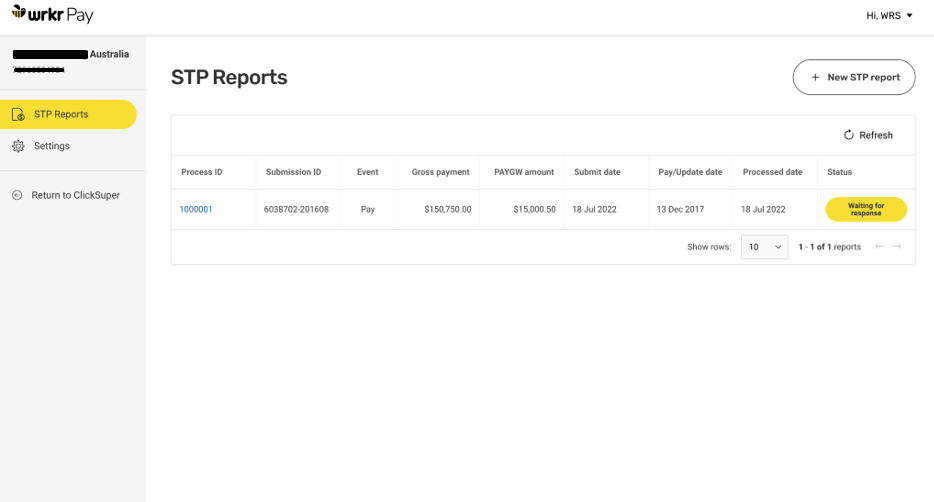Click the Gross payment column header
934x502 pixels.
pyautogui.click(x=440, y=172)
